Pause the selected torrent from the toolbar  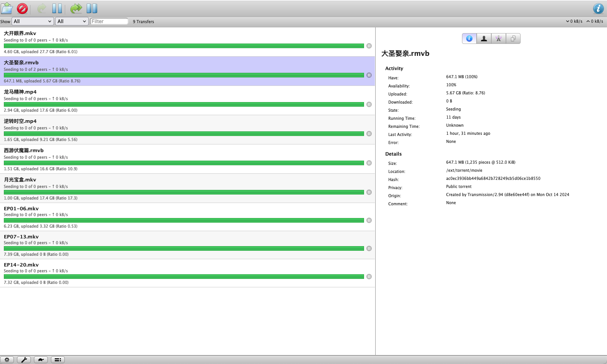[57, 8]
